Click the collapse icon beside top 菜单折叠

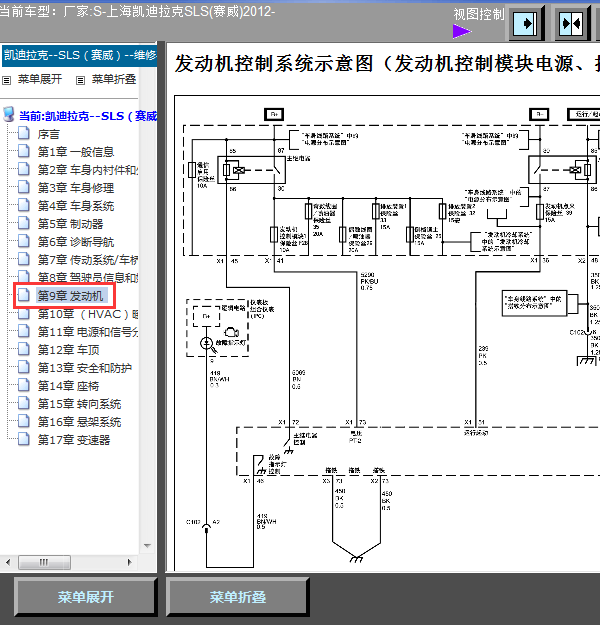pyautogui.click(x=80, y=80)
